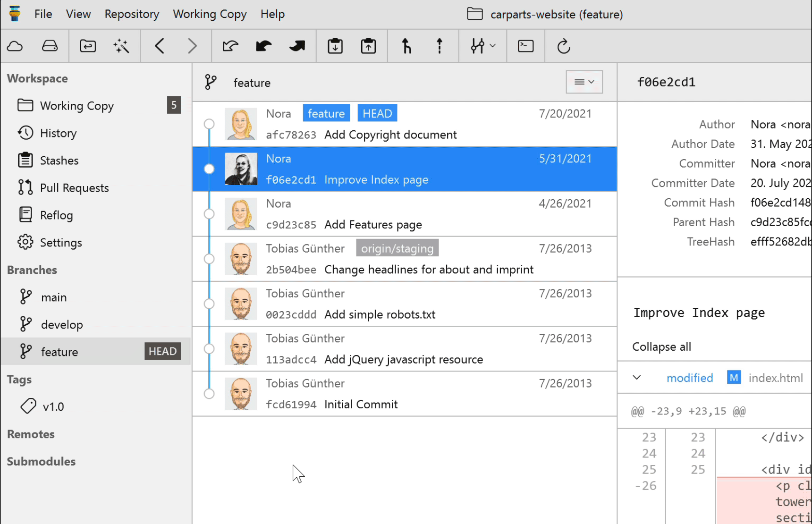Click the Push toolbar icon
This screenshot has width=812, height=524.
(297, 46)
